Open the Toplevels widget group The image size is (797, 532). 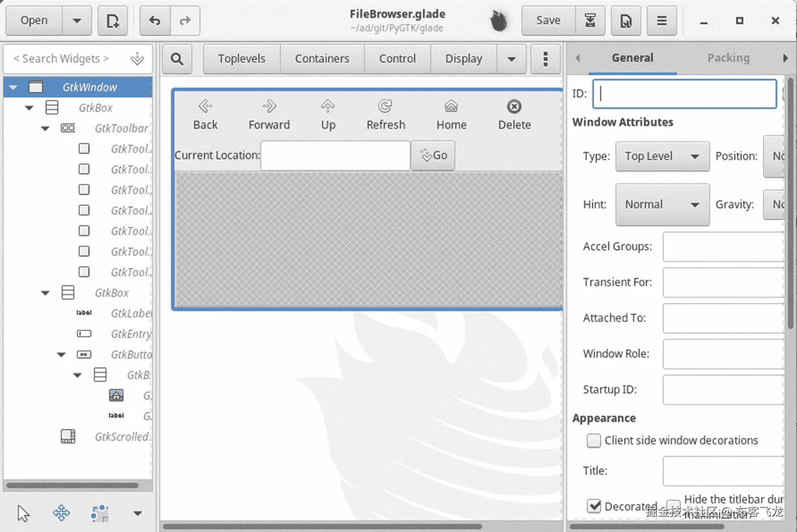(x=242, y=59)
